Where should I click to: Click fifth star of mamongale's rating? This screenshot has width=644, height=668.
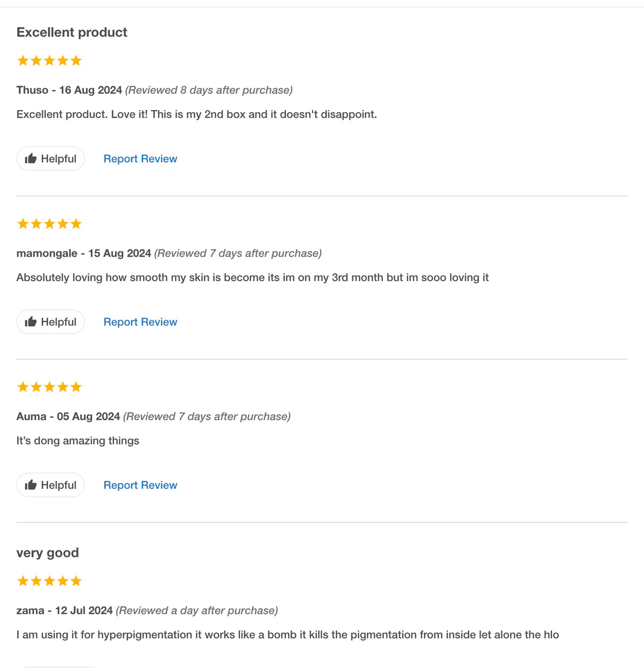click(x=76, y=224)
